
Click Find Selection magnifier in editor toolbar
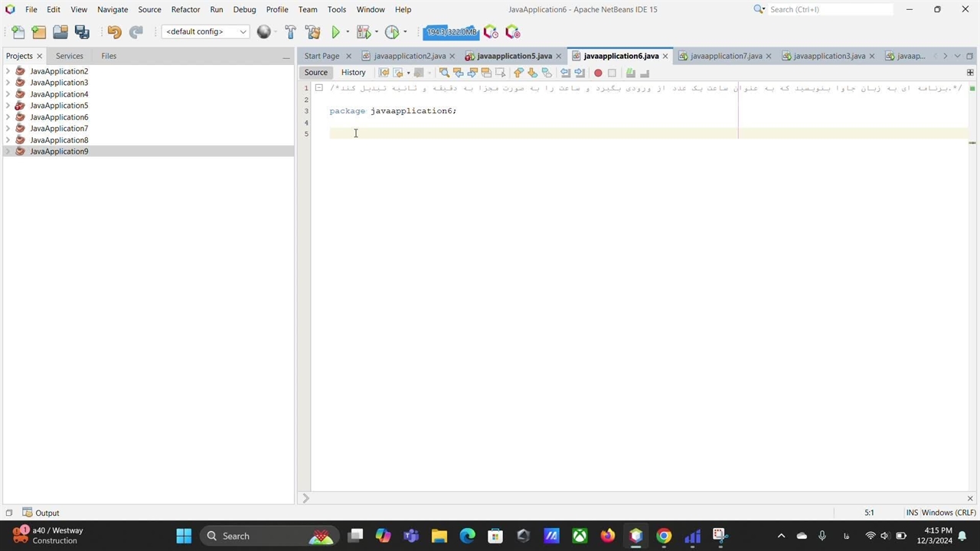tap(444, 73)
